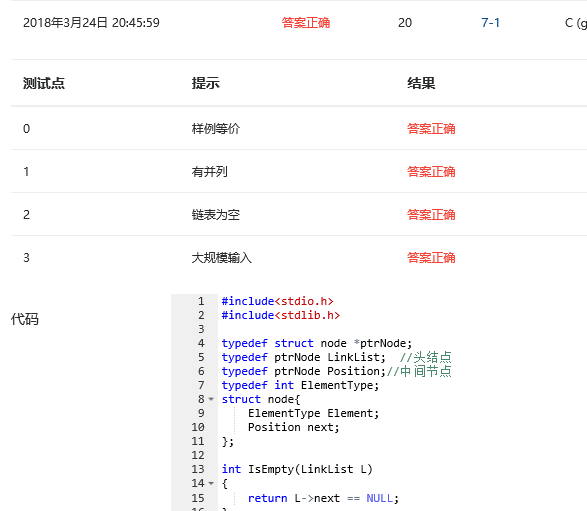
Task: Click test point number 1
Action: point(26,172)
